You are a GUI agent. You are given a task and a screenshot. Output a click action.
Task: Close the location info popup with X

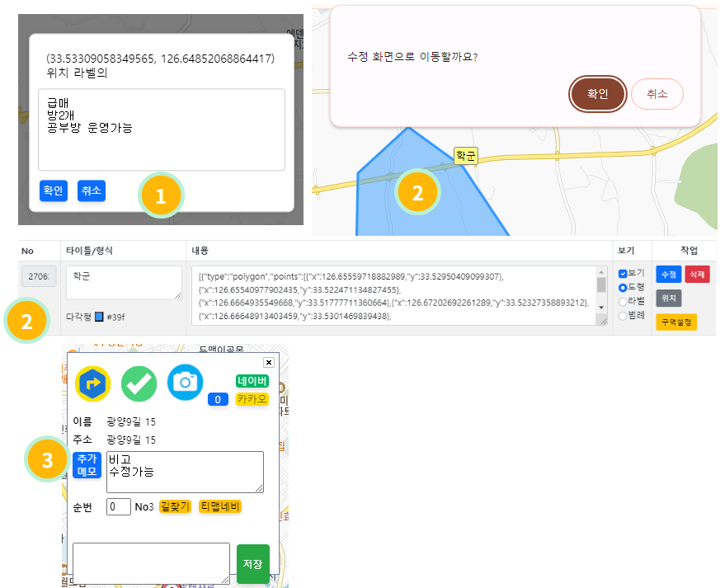click(268, 362)
